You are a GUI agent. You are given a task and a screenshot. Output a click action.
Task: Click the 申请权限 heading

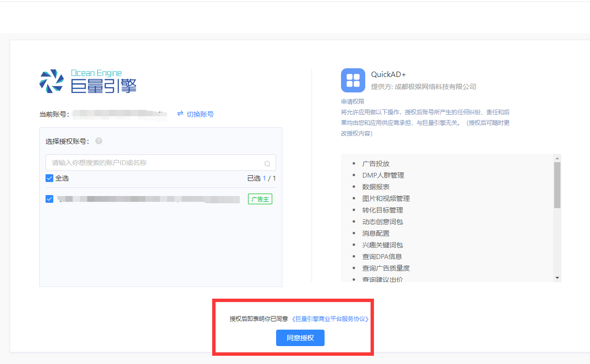pyautogui.click(x=353, y=102)
